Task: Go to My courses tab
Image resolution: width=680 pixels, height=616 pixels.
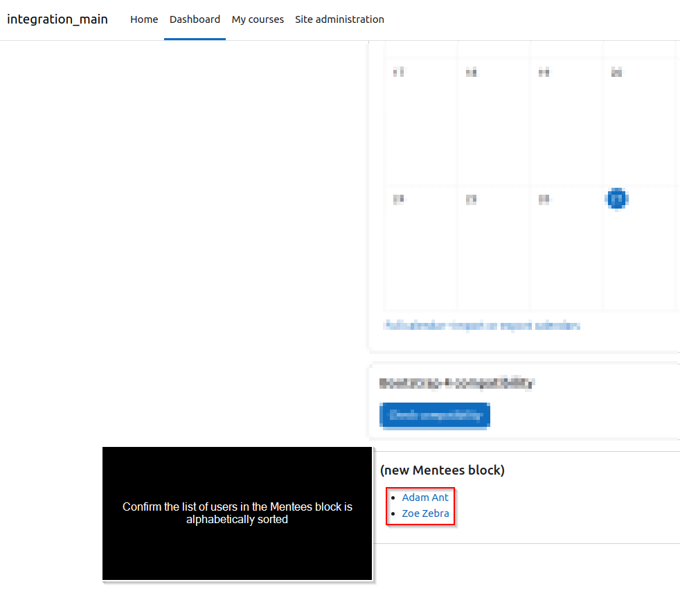Action: tap(258, 19)
